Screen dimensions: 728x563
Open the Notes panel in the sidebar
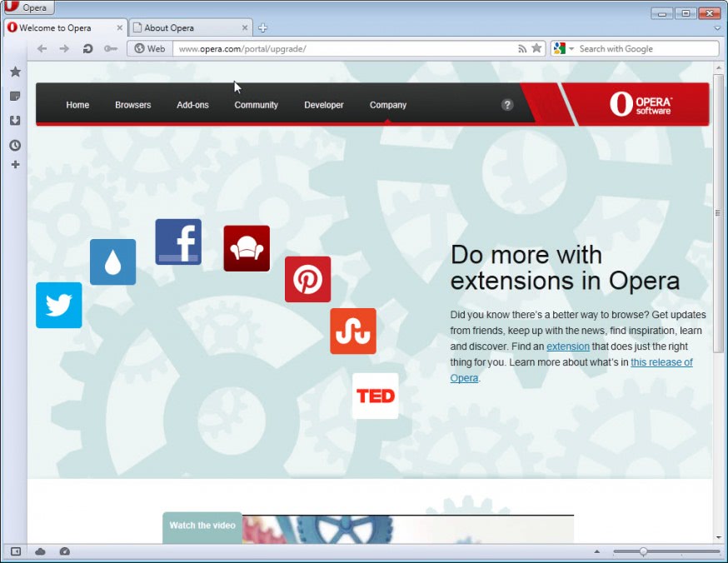click(14, 96)
